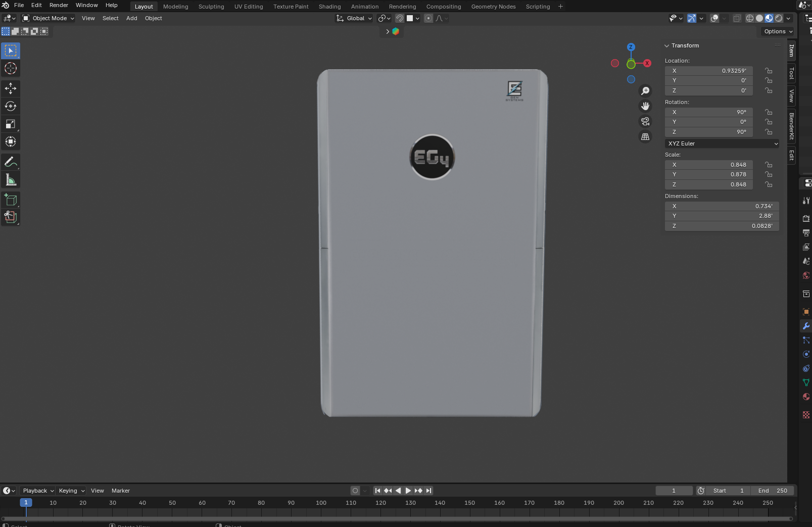Viewport: 812px width, 527px height.
Task: Click the Cursor tool icon
Action: click(11, 68)
